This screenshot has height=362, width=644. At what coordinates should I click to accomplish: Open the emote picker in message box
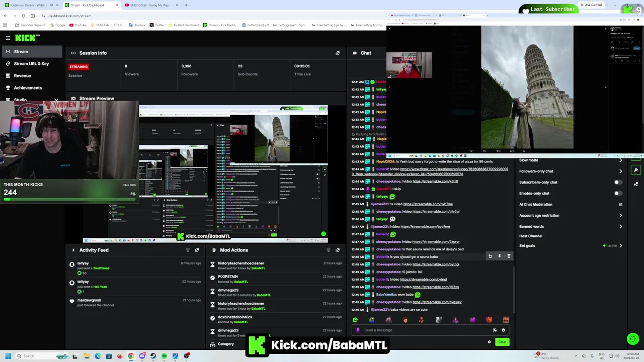tap(503, 330)
